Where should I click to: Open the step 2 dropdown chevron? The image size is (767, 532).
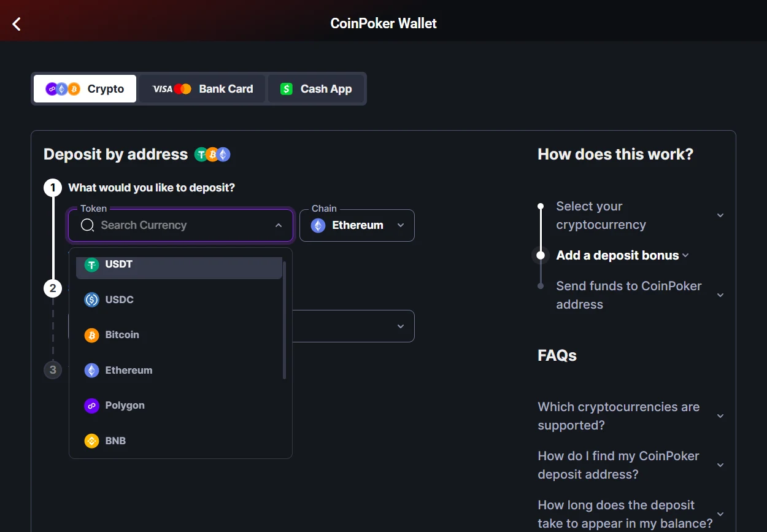(x=401, y=326)
